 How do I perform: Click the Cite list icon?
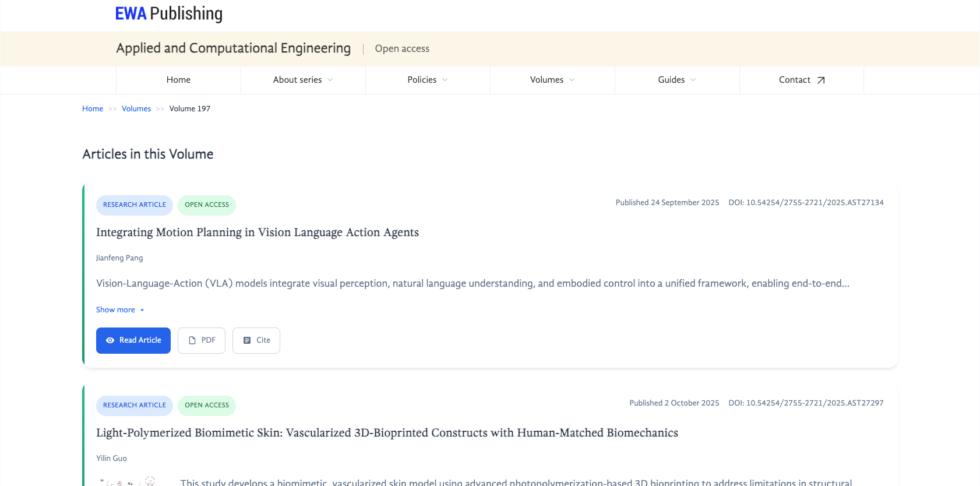pyautogui.click(x=247, y=340)
